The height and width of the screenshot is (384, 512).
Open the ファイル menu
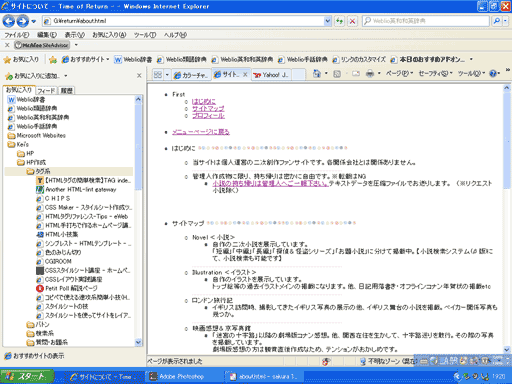17,35
